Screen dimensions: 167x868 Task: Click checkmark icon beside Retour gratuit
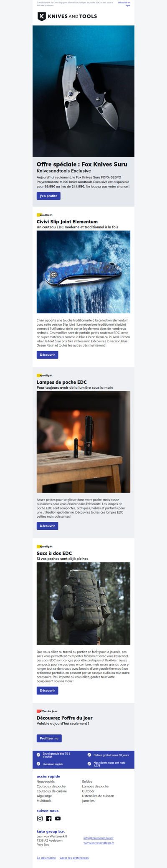coord(89,755)
